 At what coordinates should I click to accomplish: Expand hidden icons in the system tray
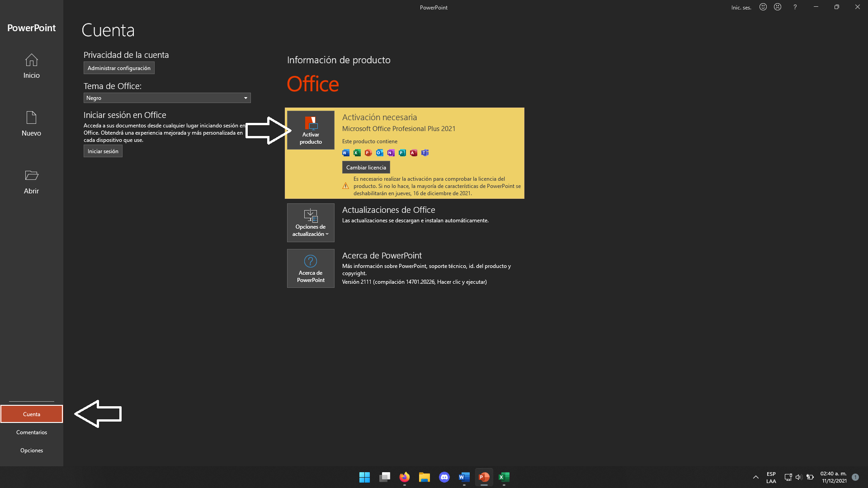point(755,477)
